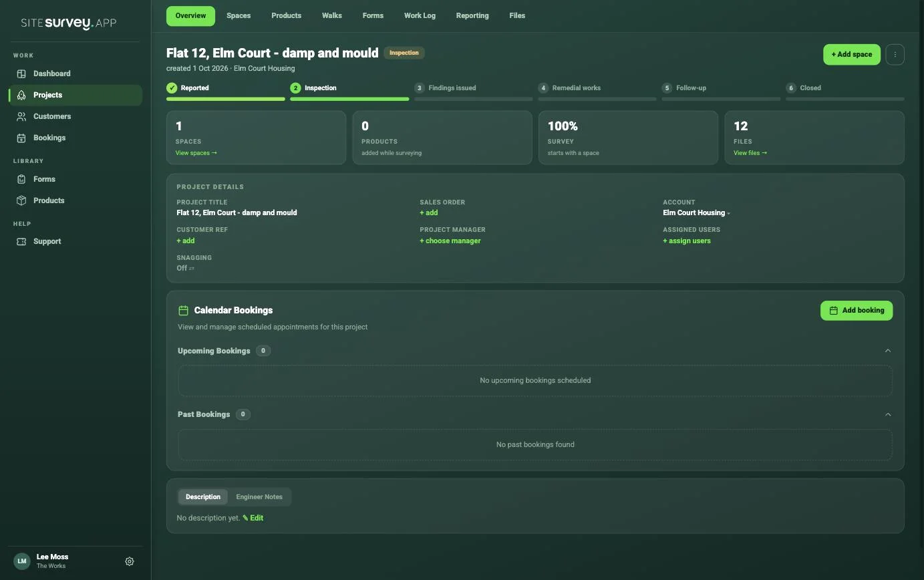Click + add under Sales Order
Viewport: 924px width, 580px height.
tap(429, 212)
